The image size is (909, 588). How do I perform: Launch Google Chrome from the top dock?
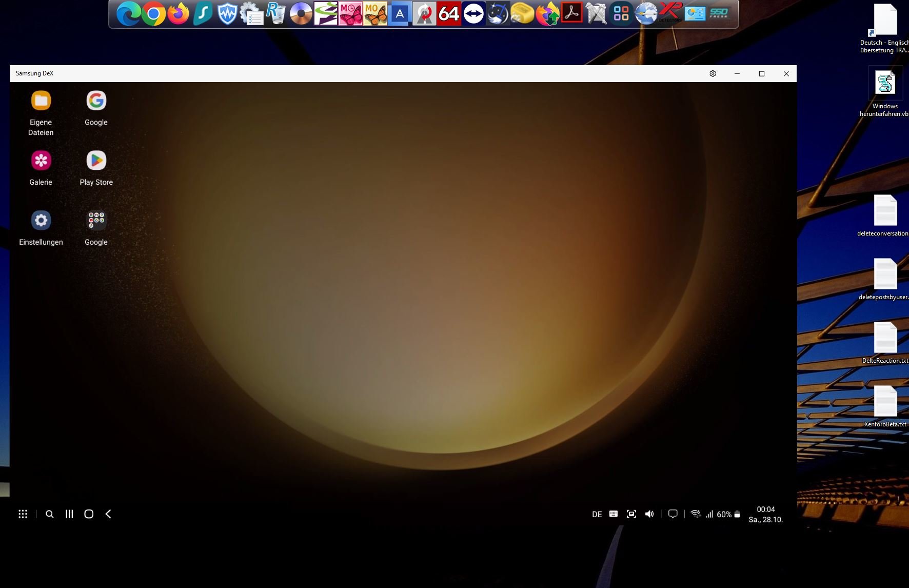153,14
